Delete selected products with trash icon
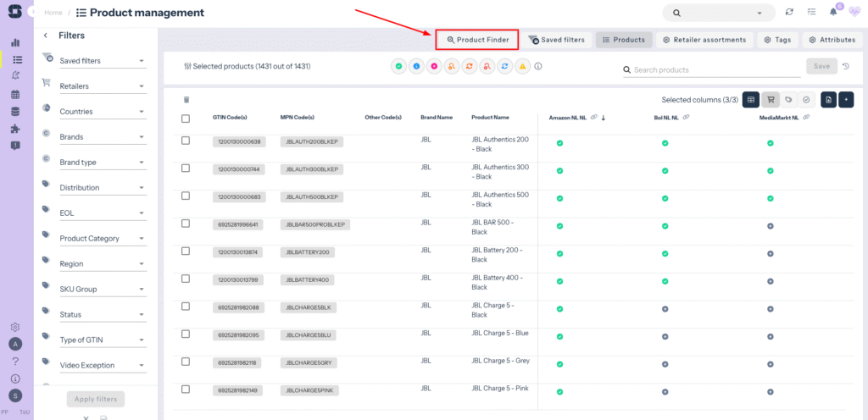The width and height of the screenshot is (868, 420). point(186,100)
